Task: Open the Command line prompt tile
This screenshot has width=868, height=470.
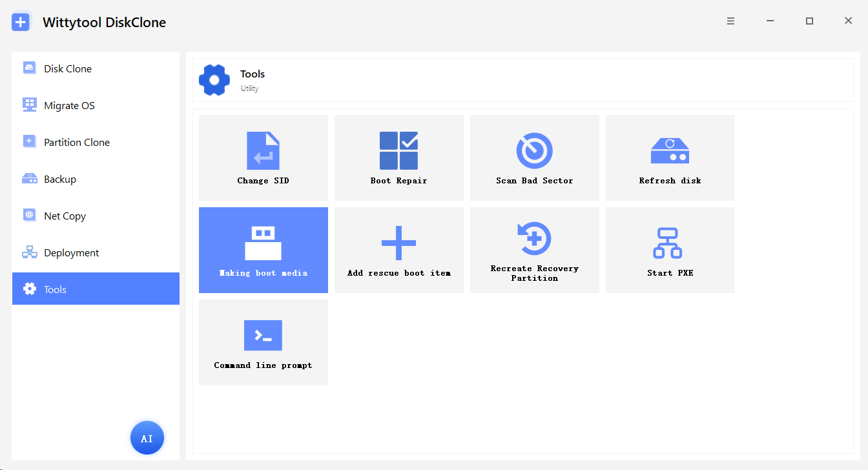Action: click(x=263, y=342)
